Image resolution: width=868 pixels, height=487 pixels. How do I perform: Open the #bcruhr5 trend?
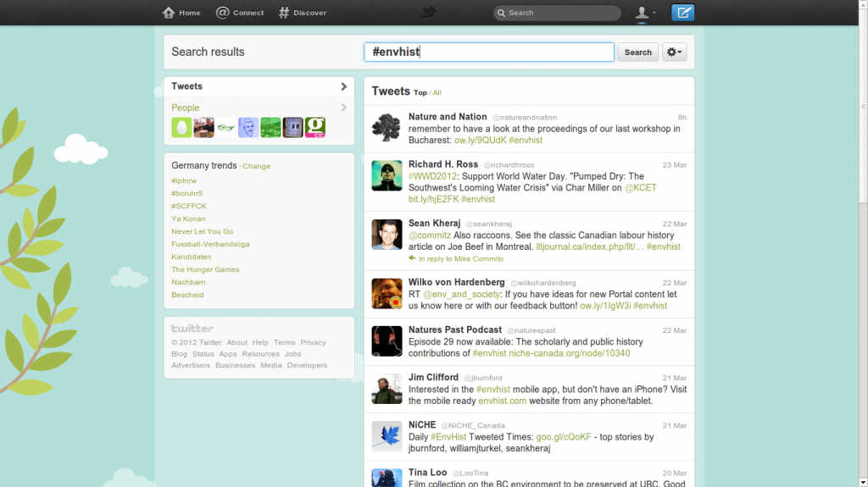pos(186,193)
